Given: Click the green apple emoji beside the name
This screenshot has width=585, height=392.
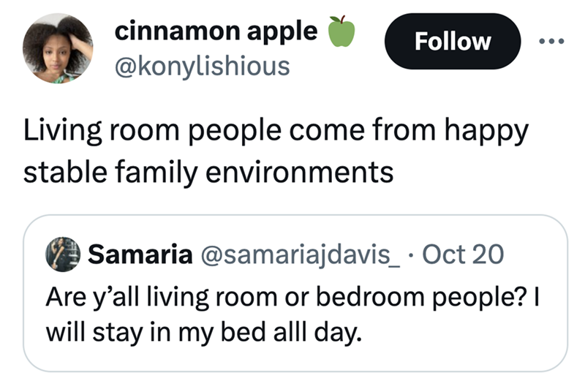Looking at the screenshot, I should pos(341,31).
